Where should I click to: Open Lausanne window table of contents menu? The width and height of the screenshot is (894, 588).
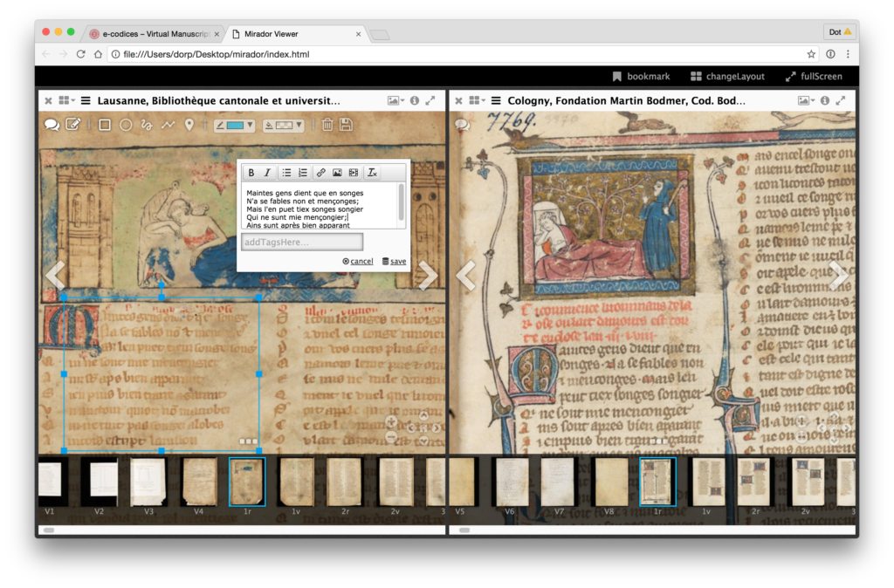point(86,100)
